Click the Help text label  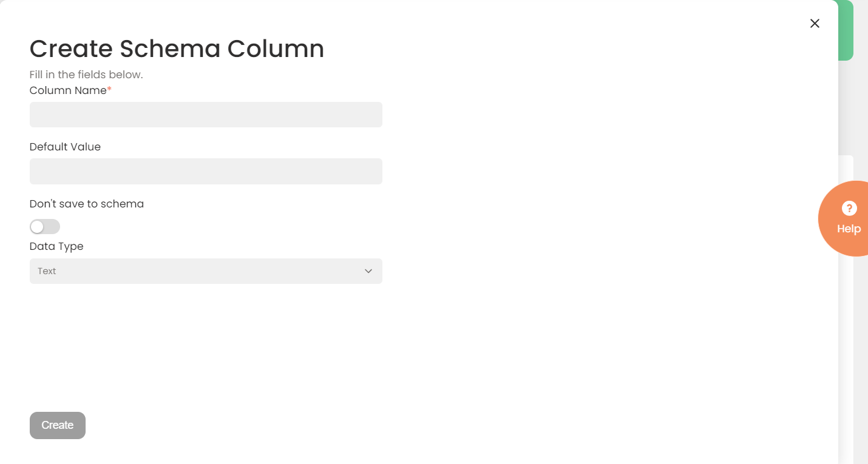click(x=849, y=229)
